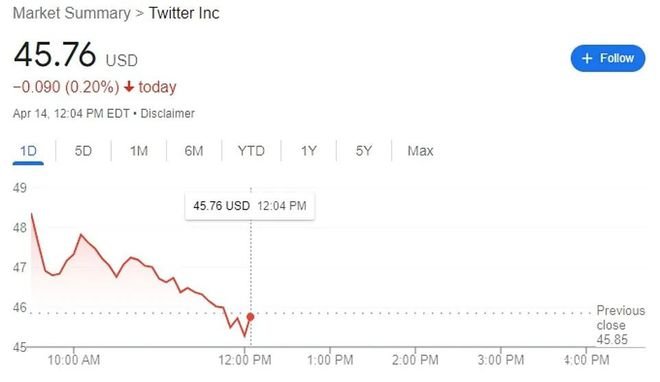Go back to Market Summary
The image size is (660, 382).
(x=72, y=13)
